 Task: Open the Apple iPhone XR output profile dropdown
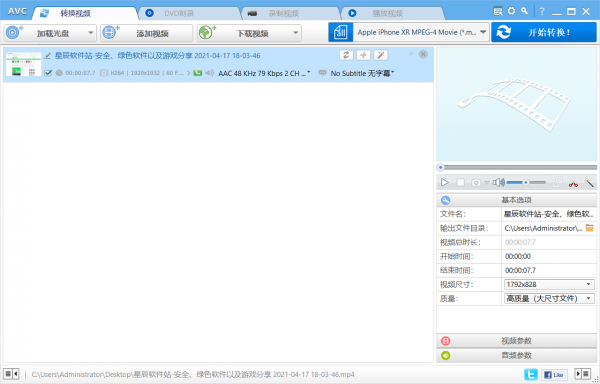[x=421, y=32]
